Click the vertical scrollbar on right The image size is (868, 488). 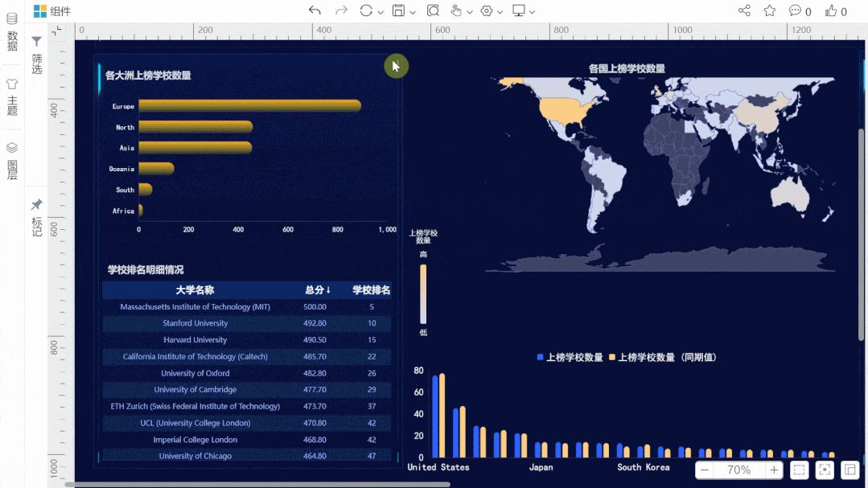[861, 235]
